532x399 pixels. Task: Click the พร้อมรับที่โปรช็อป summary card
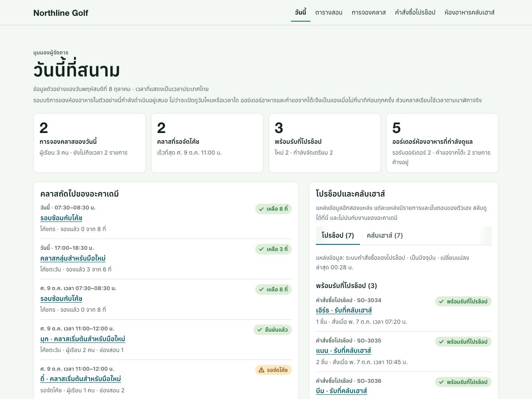(x=325, y=143)
